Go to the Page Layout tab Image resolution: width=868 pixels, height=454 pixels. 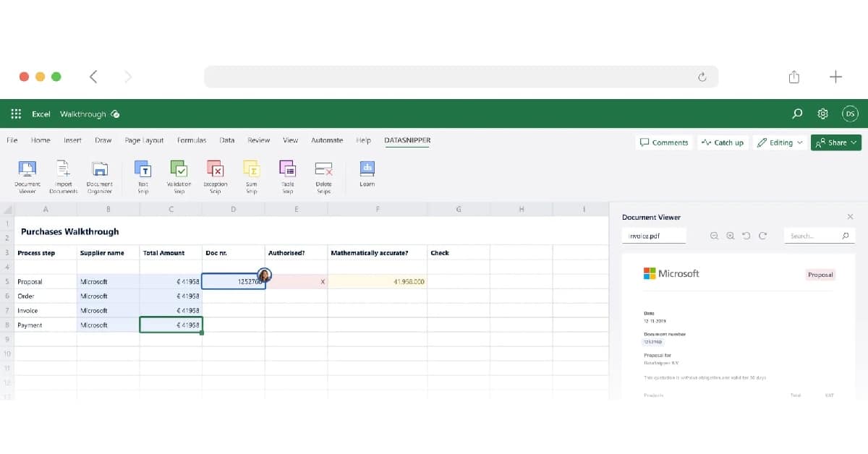tap(145, 140)
